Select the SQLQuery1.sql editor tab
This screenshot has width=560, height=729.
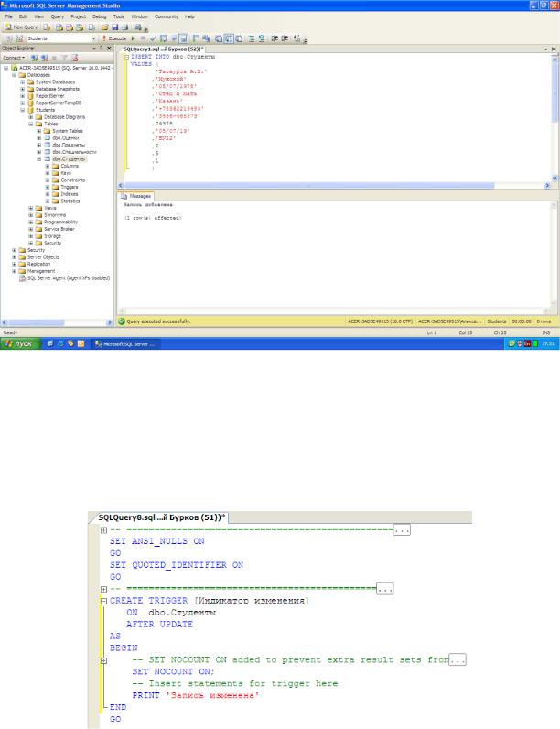[x=162, y=49]
